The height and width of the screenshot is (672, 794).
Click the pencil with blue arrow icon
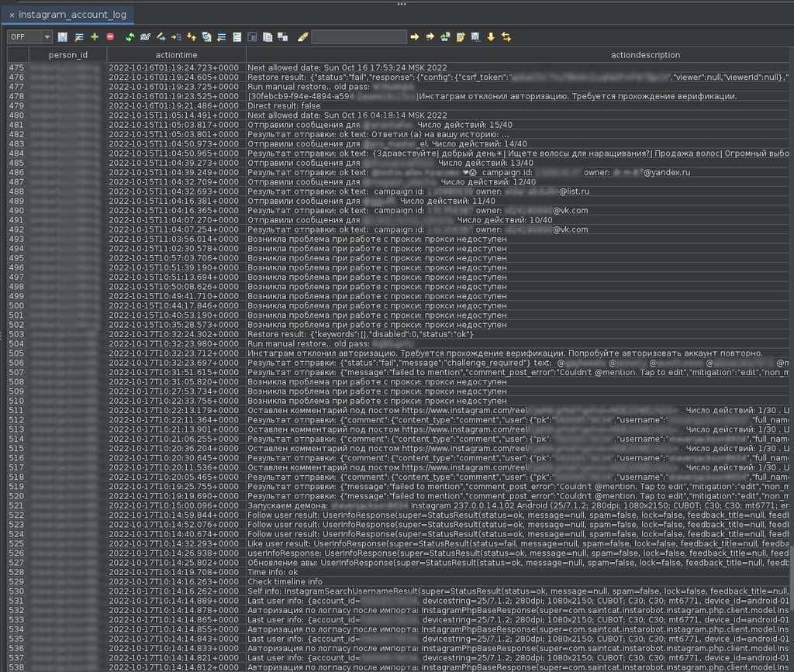click(x=161, y=37)
